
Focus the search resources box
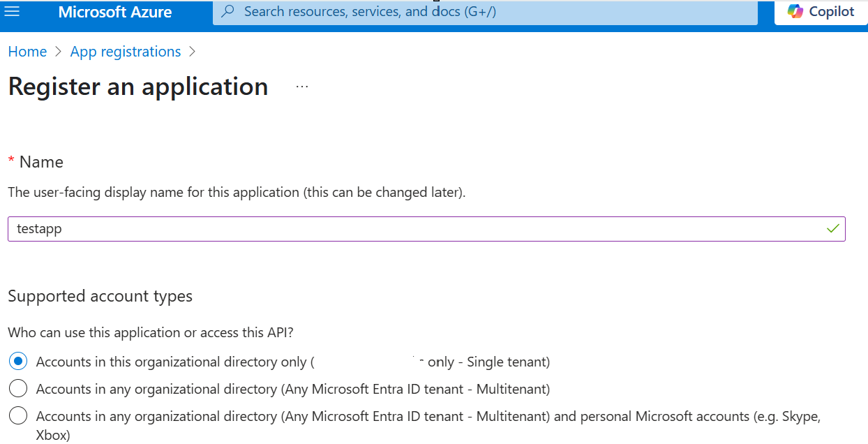(x=485, y=12)
